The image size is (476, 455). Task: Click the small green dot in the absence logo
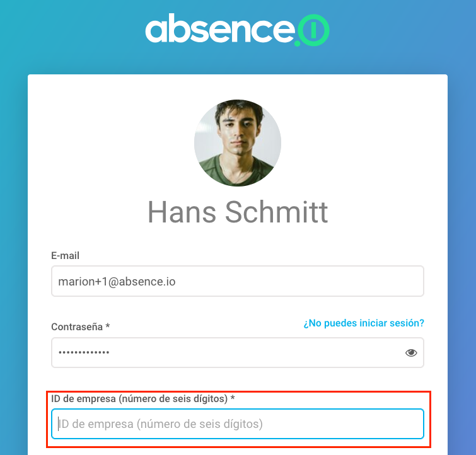297,43
